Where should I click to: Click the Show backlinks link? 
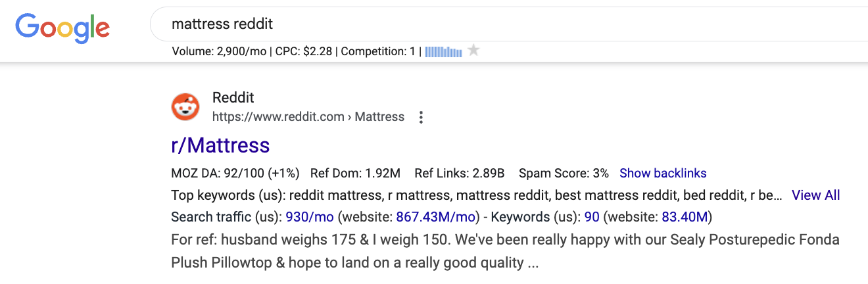tap(663, 174)
